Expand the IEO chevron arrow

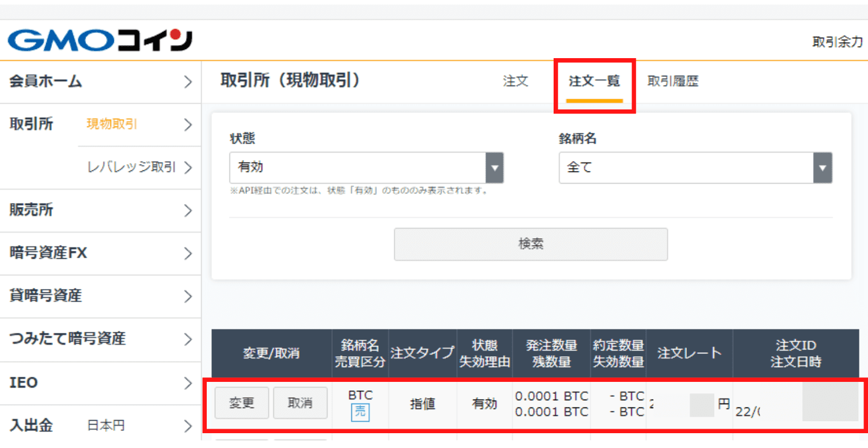pos(188,383)
